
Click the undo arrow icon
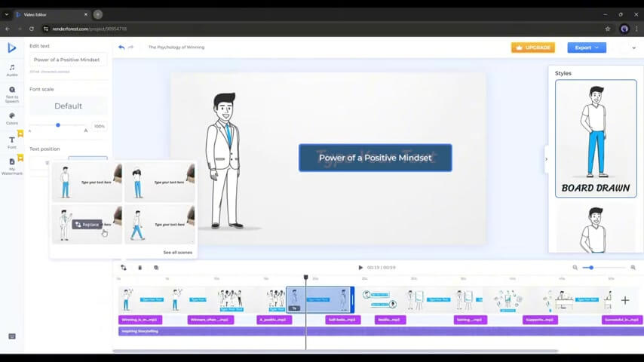(x=121, y=48)
